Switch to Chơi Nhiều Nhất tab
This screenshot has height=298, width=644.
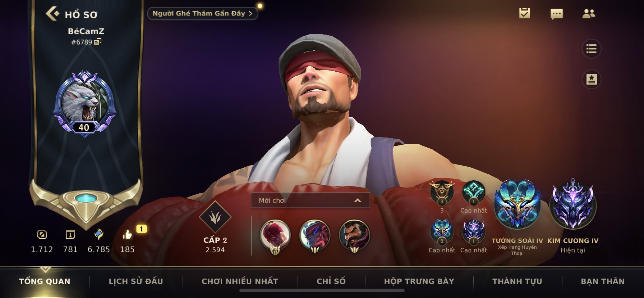click(240, 281)
